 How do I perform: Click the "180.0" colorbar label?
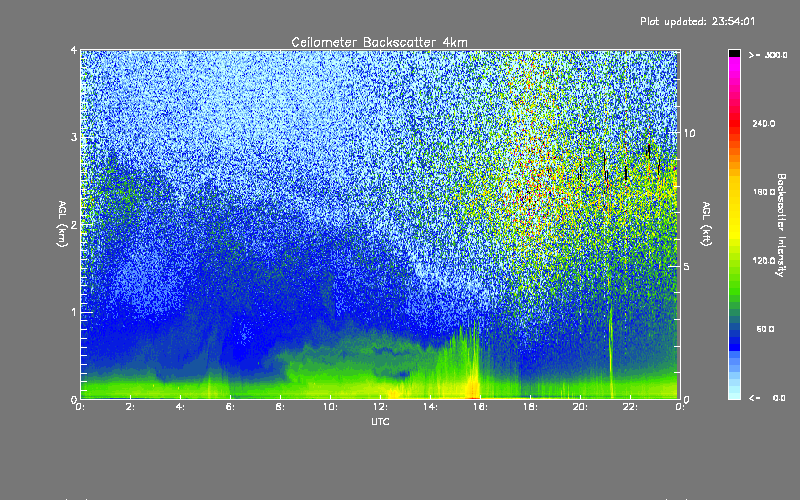(764, 192)
